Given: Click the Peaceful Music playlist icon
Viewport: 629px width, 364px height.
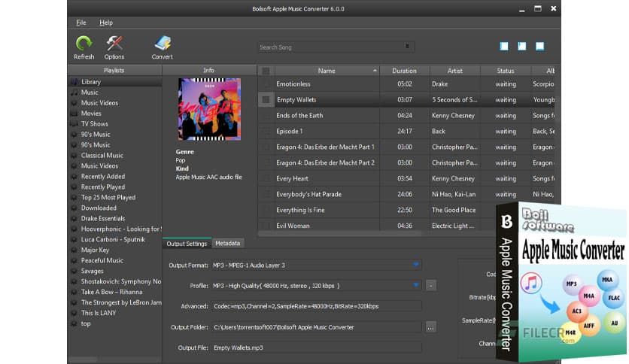Looking at the screenshot, I should click(74, 260).
